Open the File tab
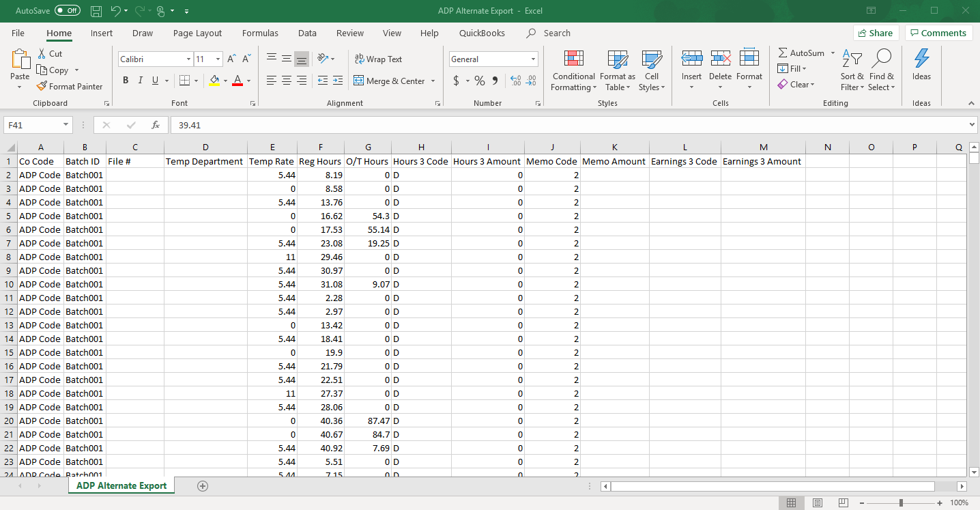The height and width of the screenshot is (510, 980). (x=18, y=33)
